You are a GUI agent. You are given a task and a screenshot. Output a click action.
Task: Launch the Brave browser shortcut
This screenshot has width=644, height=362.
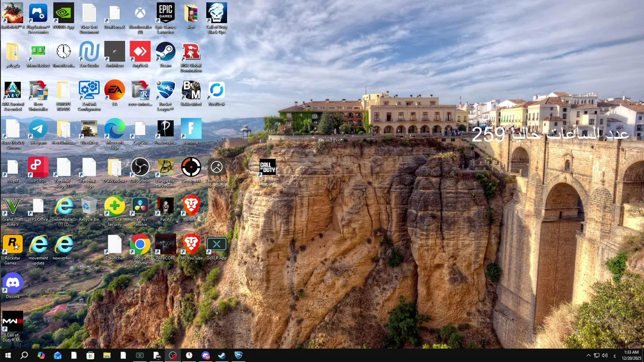[x=191, y=209]
